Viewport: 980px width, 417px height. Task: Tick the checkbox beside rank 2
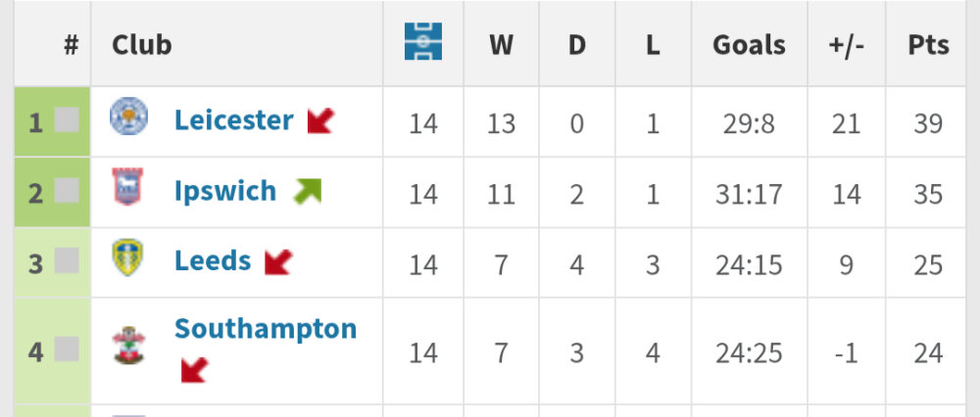point(67,191)
